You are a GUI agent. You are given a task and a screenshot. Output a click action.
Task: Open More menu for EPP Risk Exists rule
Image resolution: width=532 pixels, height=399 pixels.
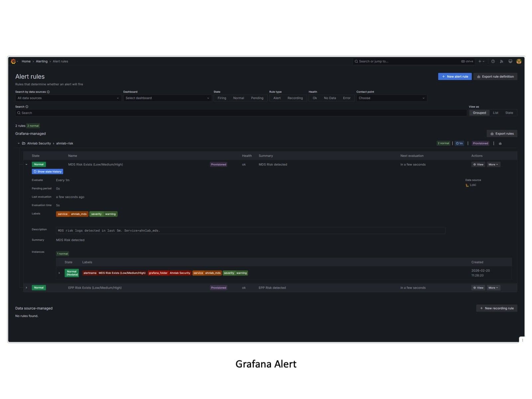[493, 288]
